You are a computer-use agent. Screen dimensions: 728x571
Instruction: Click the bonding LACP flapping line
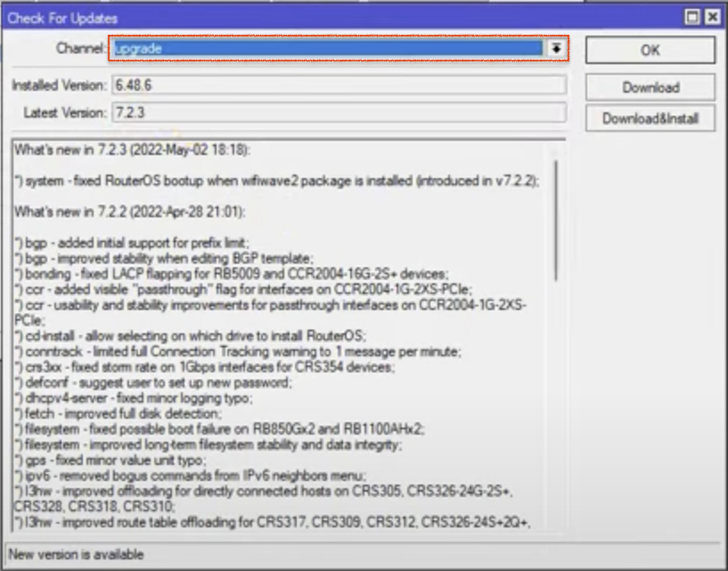(x=231, y=273)
